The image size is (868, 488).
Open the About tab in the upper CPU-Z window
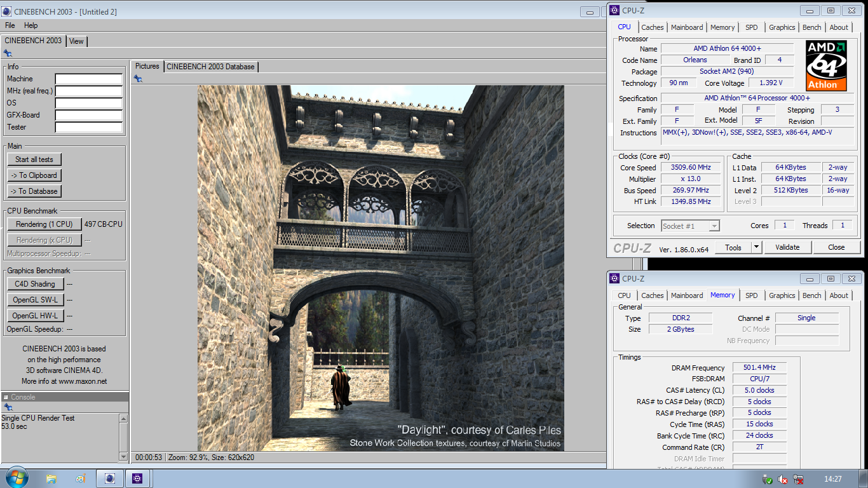coord(839,27)
